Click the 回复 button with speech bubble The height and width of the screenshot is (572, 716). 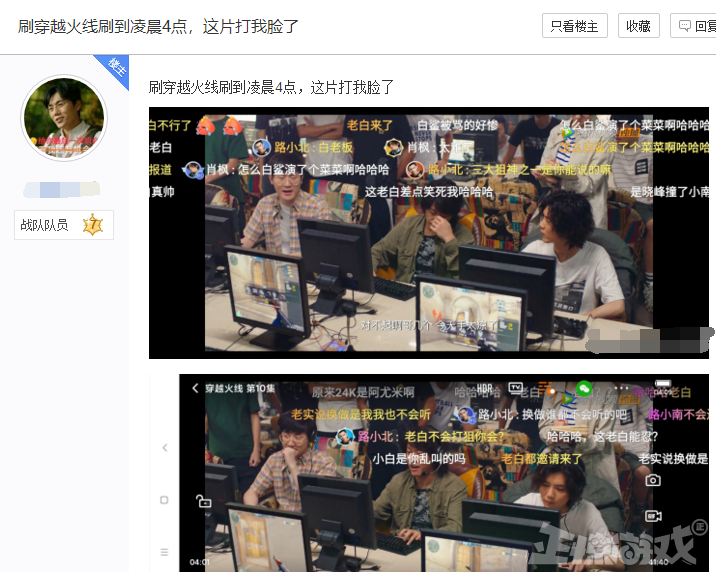coord(693,26)
